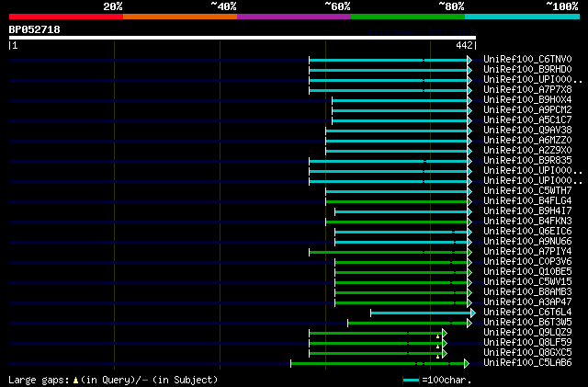The height and width of the screenshot is (387, 588).
Task: Select the UniRef100_B4FLG4 label
Action: (527, 201)
